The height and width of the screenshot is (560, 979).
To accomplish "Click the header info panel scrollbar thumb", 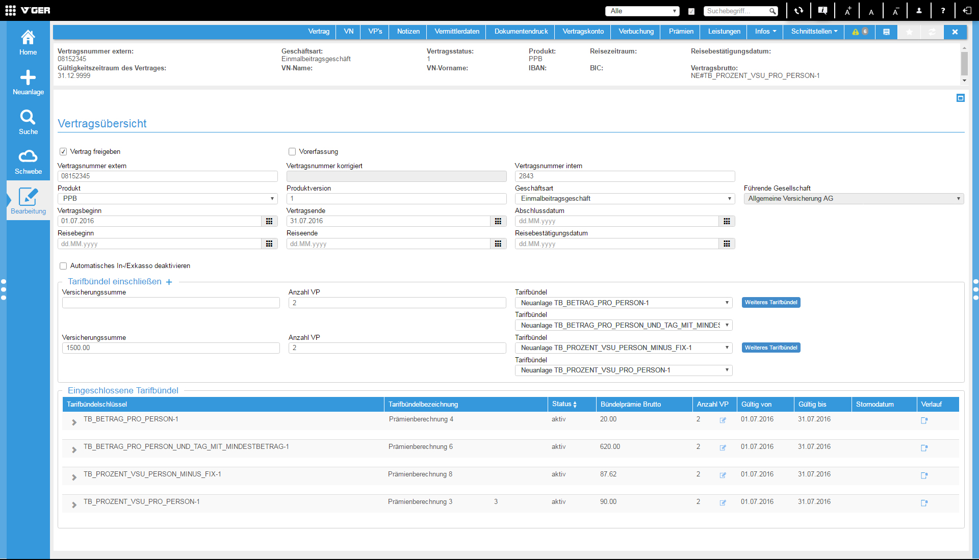I will pyautogui.click(x=964, y=64).
